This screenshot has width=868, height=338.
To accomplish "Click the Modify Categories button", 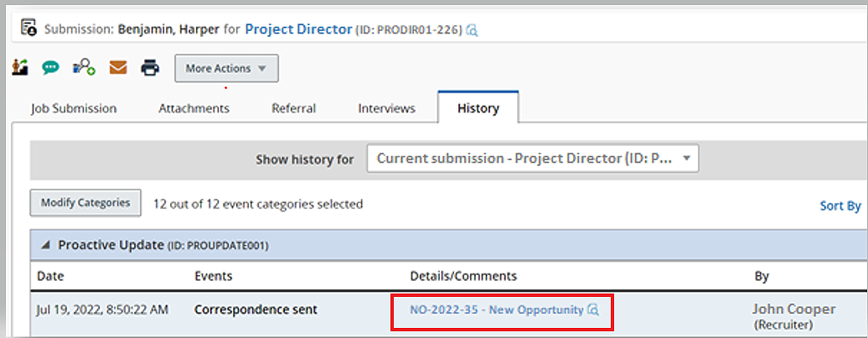I will click(85, 203).
